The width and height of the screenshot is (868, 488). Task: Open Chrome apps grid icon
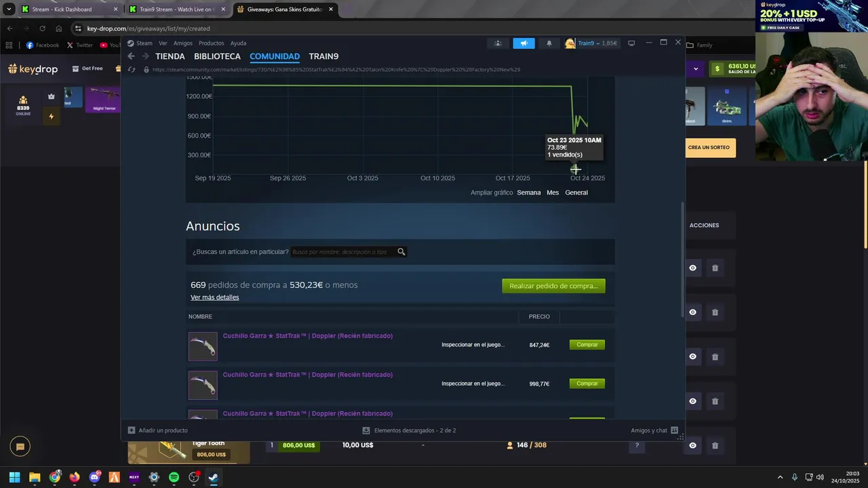pyautogui.click(x=9, y=45)
